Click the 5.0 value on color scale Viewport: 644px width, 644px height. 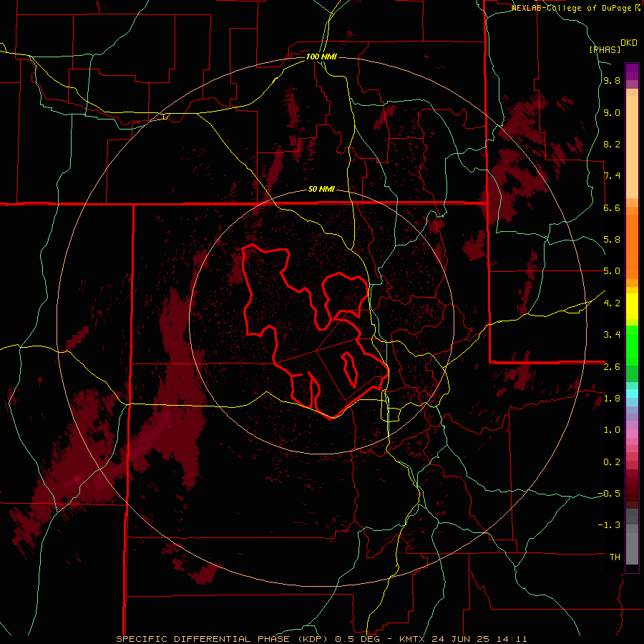coord(612,271)
